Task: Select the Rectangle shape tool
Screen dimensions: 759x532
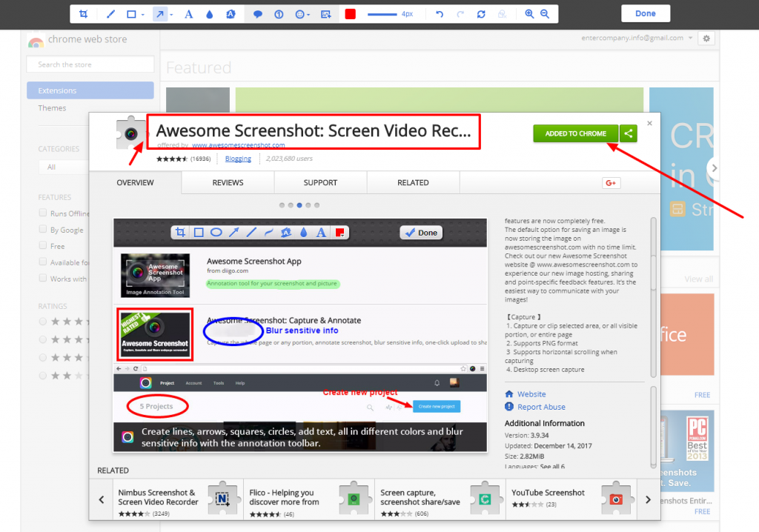Action: [131, 14]
